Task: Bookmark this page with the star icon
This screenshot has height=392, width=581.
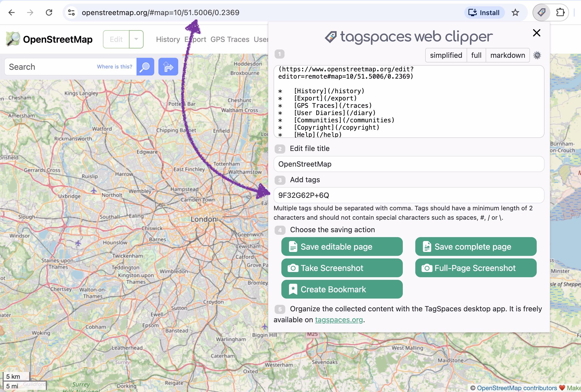Action: 515,12
